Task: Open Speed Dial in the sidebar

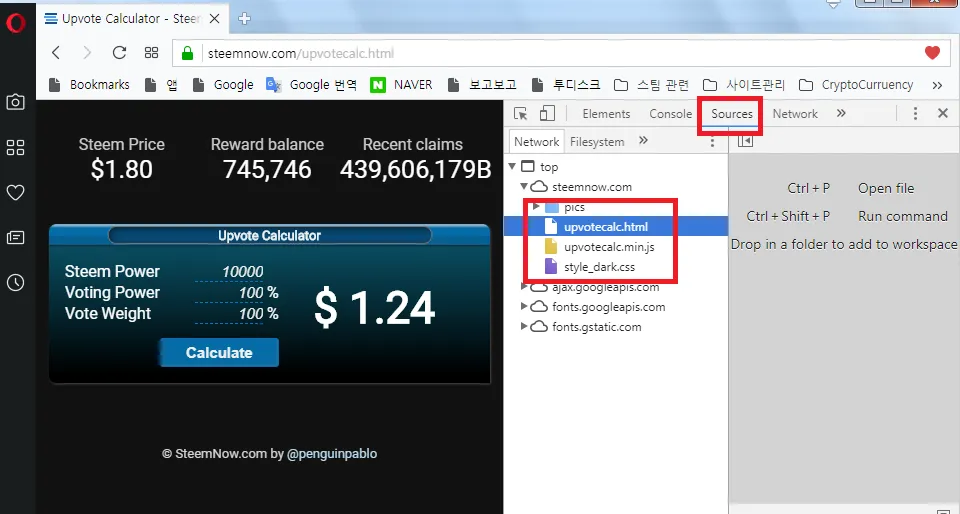Action: (x=15, y=147)
